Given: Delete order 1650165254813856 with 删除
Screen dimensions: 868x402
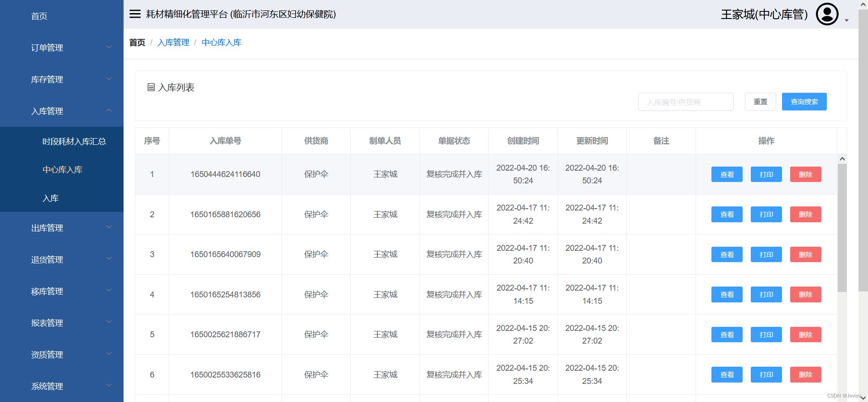Looking at the screenshot, I should (x=806, y=294).
